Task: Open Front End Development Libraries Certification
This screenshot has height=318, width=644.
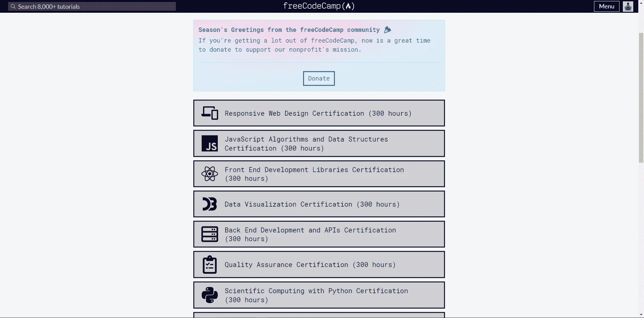Action: pyautogui.click(x=319, y=174)
